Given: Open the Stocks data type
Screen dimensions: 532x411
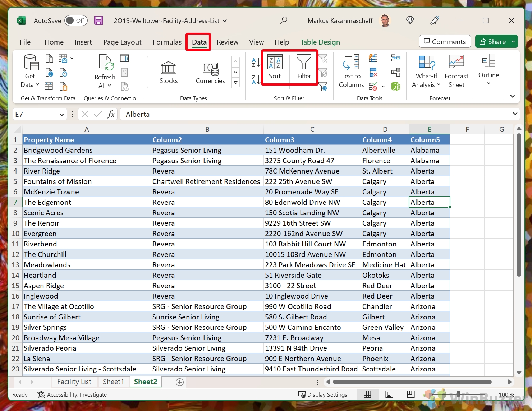Looking at the screenshot, I should coord(168,72).
